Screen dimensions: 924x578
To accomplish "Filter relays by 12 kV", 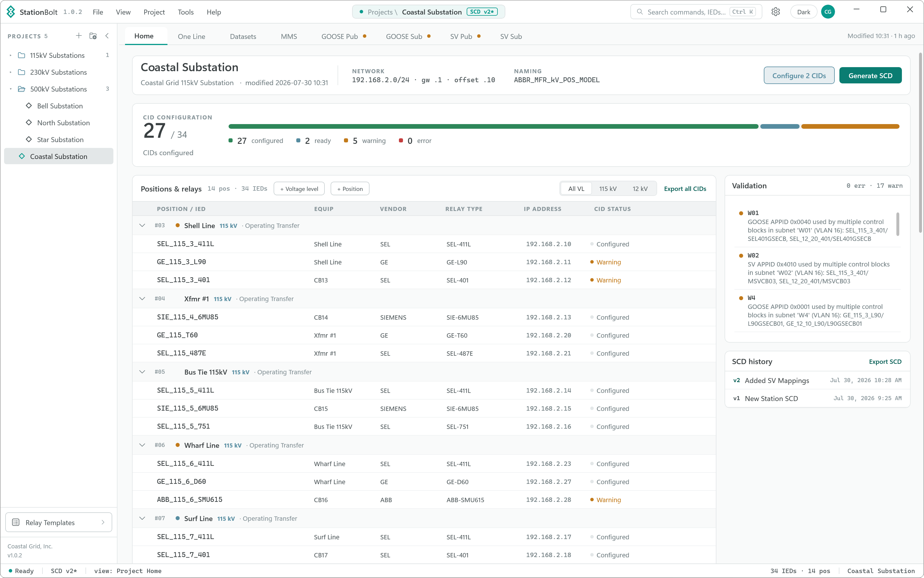I will click(640, 189).
